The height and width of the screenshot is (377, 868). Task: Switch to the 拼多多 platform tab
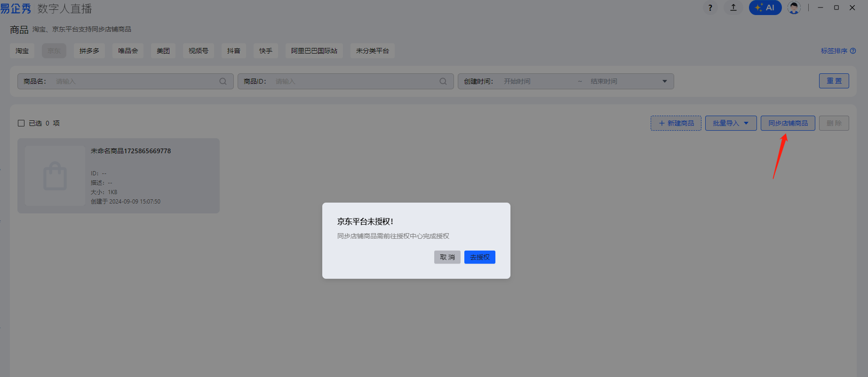pyautogui.click(x=89, y=51)
